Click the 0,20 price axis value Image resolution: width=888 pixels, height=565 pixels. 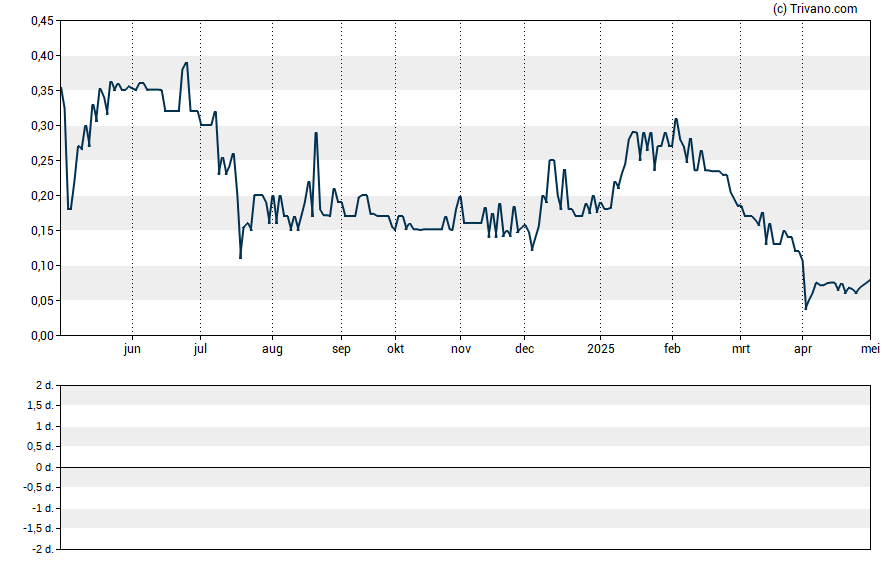pos(42,196)
